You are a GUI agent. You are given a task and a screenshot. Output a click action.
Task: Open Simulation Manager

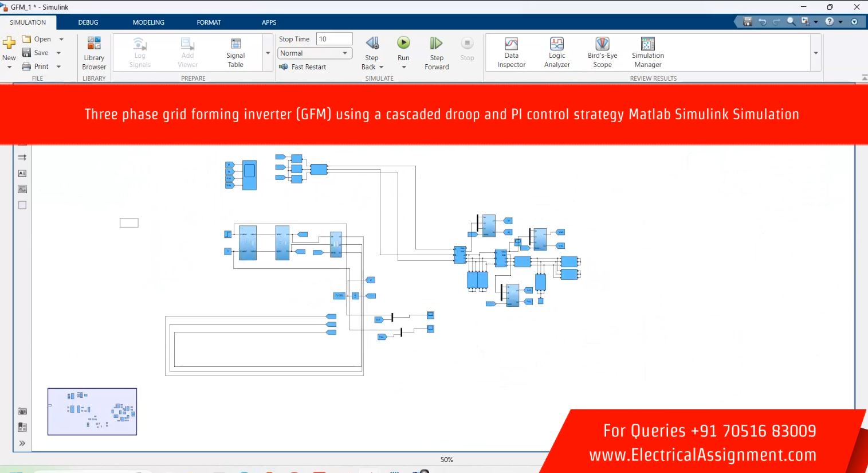click(647, 53)
